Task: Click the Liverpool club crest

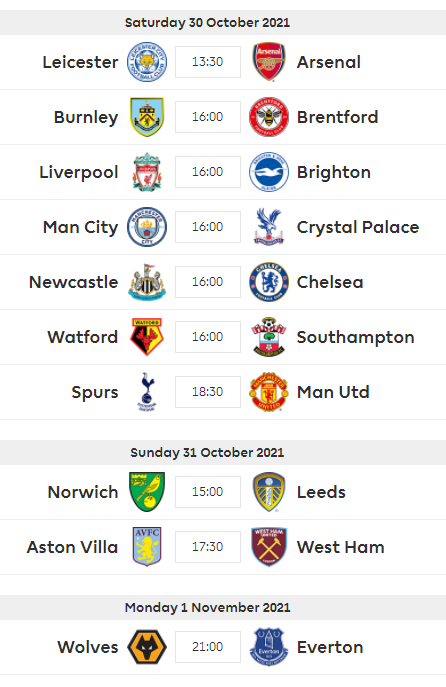Action: pyautogui.click(x=147, y=172)
